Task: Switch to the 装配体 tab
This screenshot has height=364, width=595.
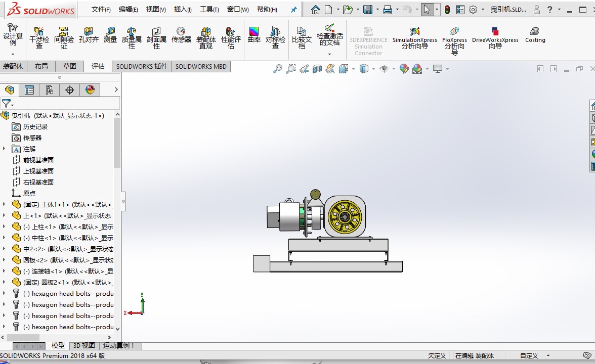Action: (13, 66)
